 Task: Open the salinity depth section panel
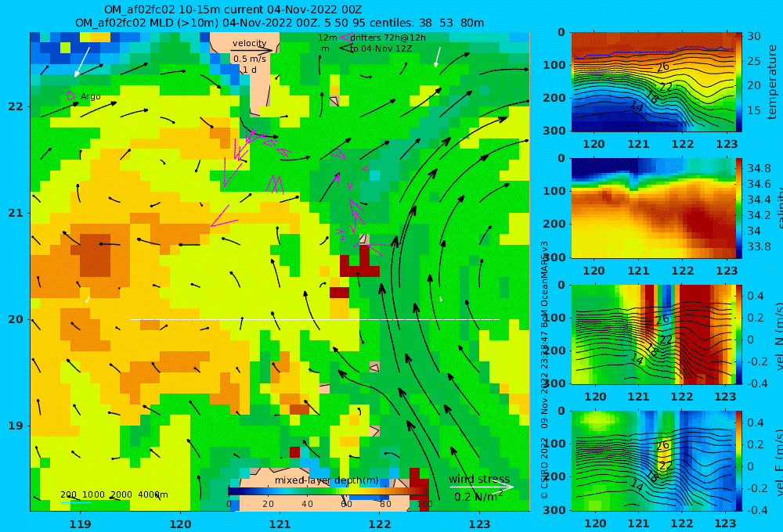pyautogui.click(x=652, y=208)
